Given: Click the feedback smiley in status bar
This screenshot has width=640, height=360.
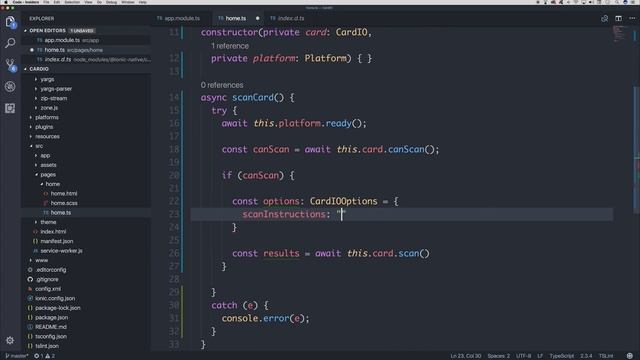Looking at the screenshot, I should pyautogui.click(x=629, y=356).
